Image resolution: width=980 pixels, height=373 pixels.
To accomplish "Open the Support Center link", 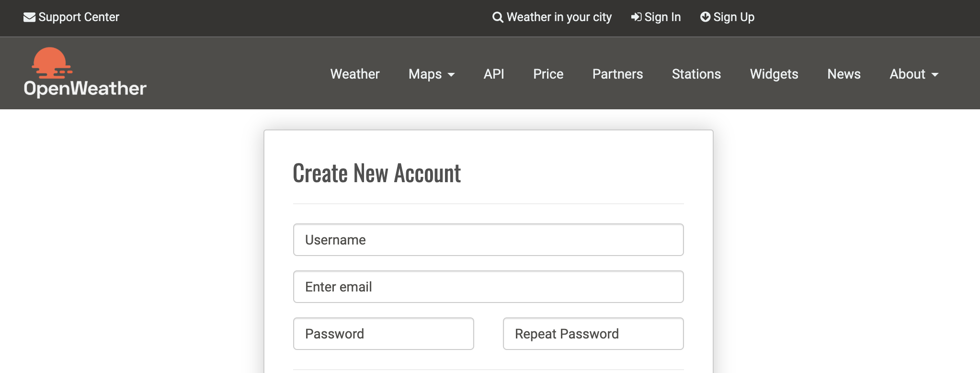I will click(x=79, y=17).
